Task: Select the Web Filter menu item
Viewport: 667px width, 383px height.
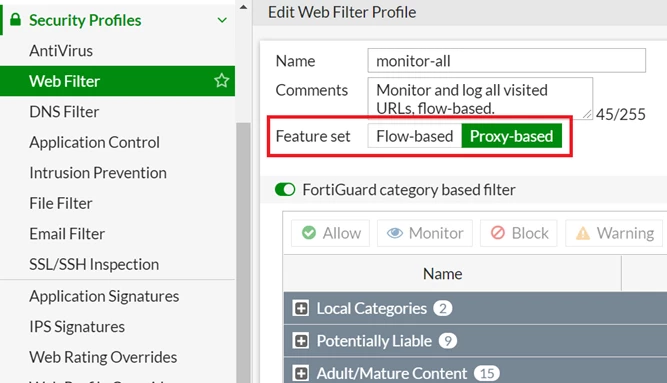Action: point(117,81)
